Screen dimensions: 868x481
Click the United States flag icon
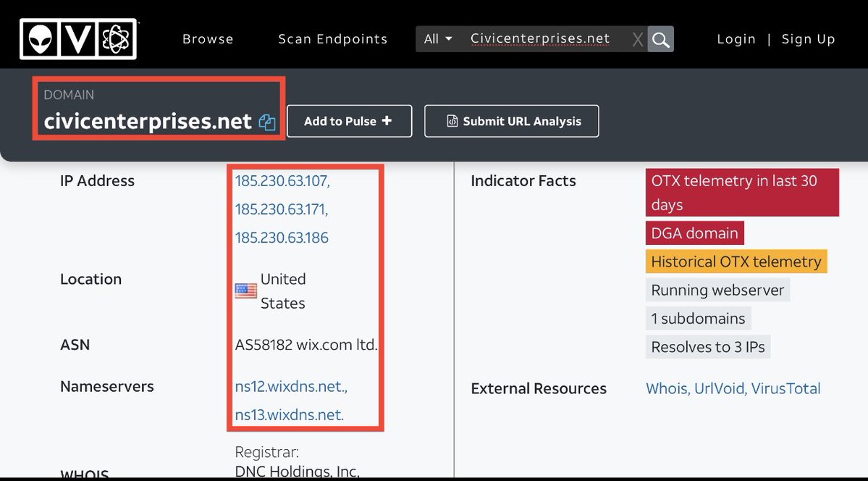pos(245,291)
